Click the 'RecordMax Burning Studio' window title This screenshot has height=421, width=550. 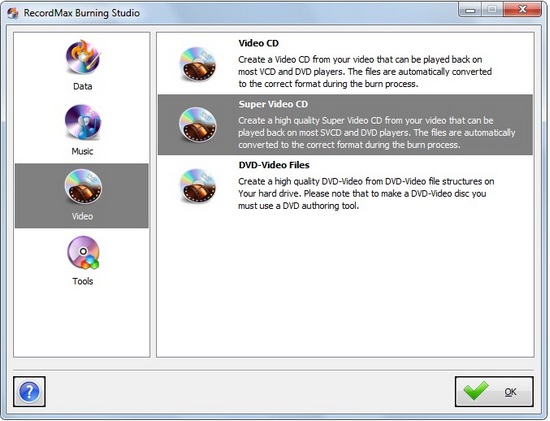point(82,13)
